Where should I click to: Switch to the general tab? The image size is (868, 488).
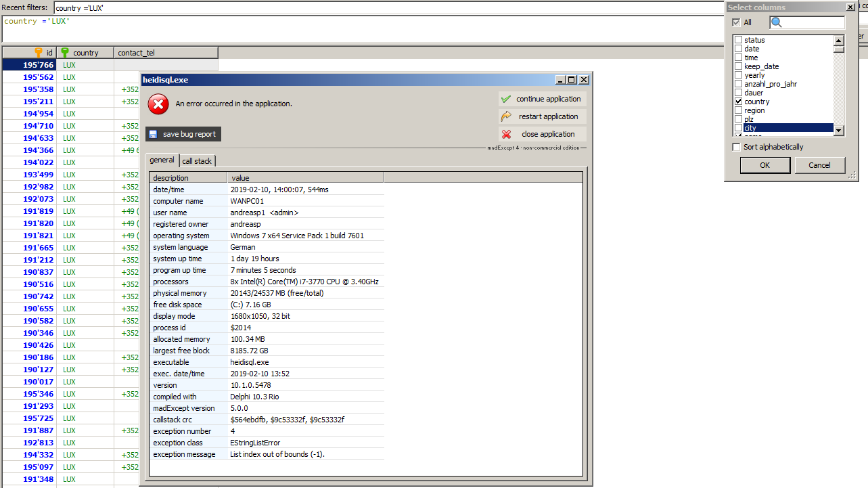[162, 160]
